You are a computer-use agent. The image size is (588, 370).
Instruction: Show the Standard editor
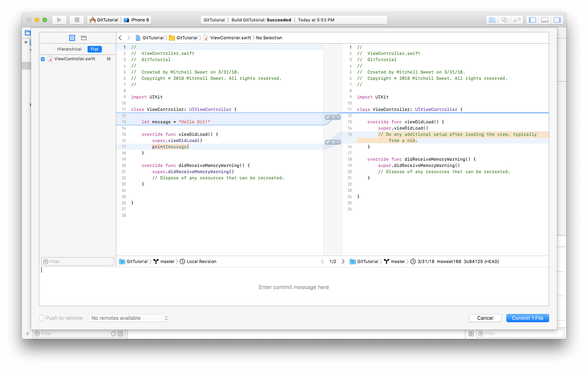pyautogui.click(x=492, y=20)
